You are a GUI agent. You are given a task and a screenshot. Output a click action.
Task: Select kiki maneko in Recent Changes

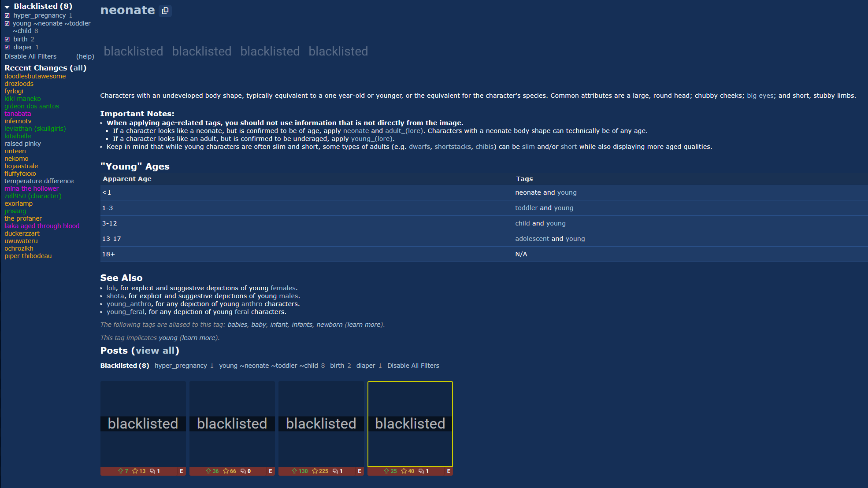pos(22,99)
